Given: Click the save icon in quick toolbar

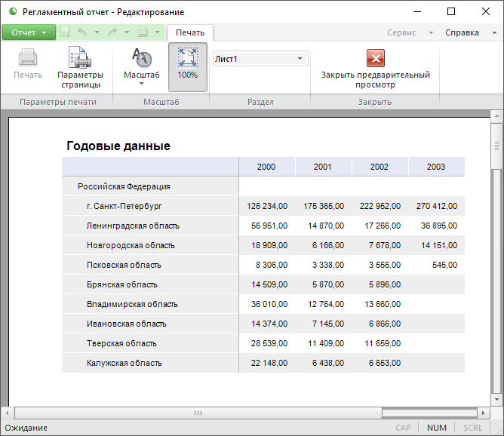Looking at the screenshot, I should pyautogui.click(x=65, y=32).
